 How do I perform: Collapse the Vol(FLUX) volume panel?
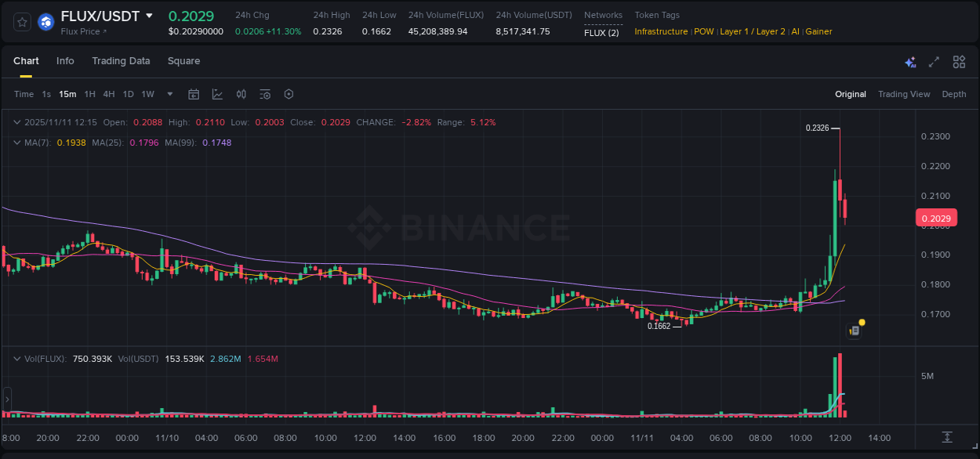[x=16, y=357]
